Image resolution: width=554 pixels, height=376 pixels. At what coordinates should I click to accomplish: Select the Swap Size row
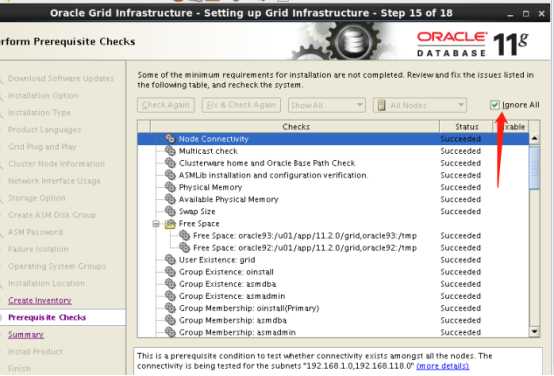[x=333, y=211]
